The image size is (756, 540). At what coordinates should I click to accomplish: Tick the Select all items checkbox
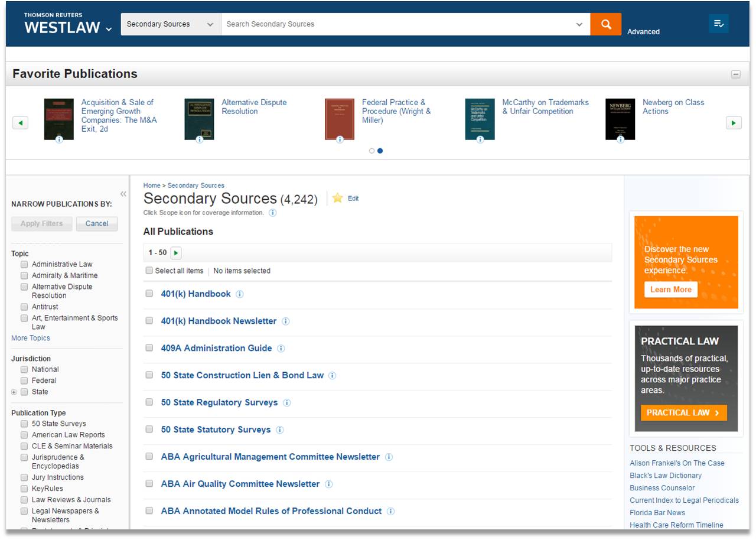pyautogui.click(x=149, y=271)
